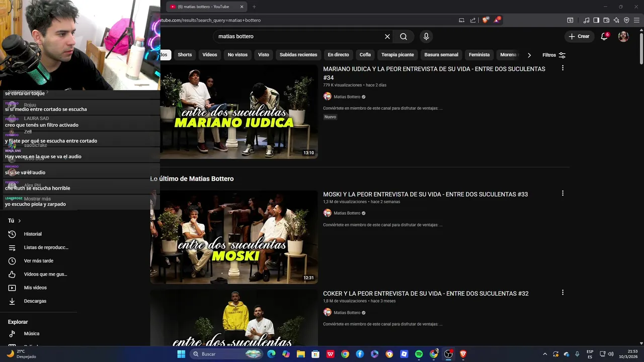Click the magnifier search button
This screenshot has height=362, width=644.
[404, 37]
